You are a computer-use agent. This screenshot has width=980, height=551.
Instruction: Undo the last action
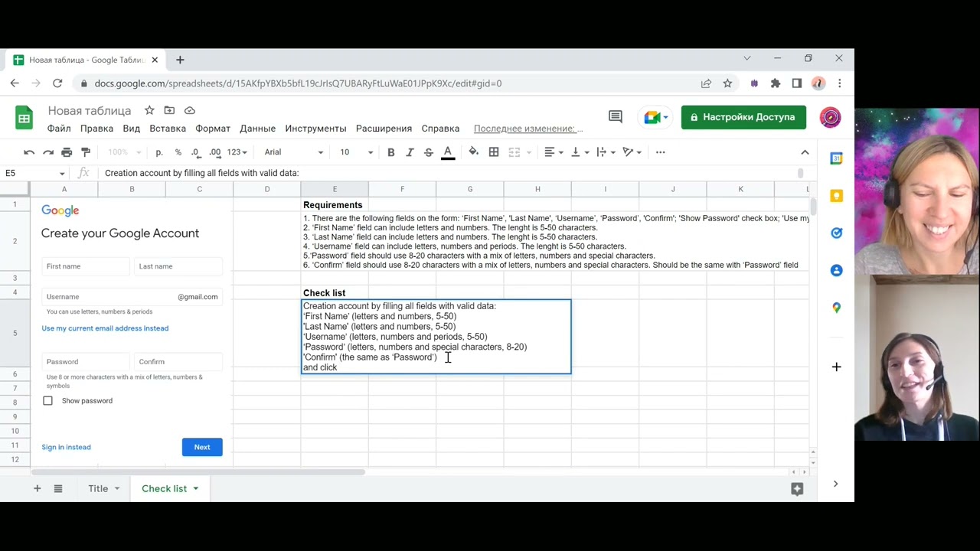point(29,152)
